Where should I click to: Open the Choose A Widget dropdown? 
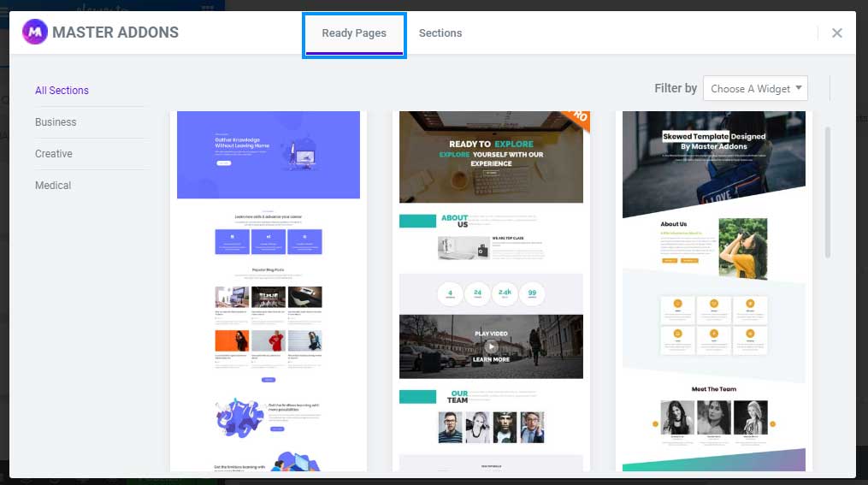tap(756, 89)
